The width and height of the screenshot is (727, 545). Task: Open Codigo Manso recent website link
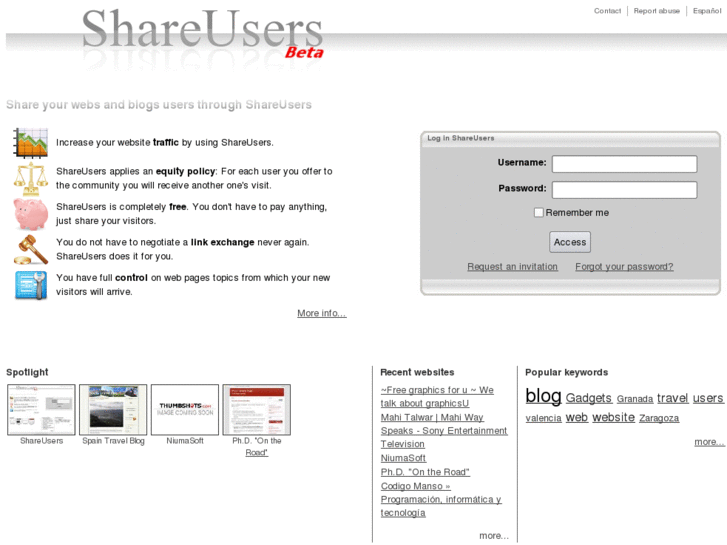441,499
